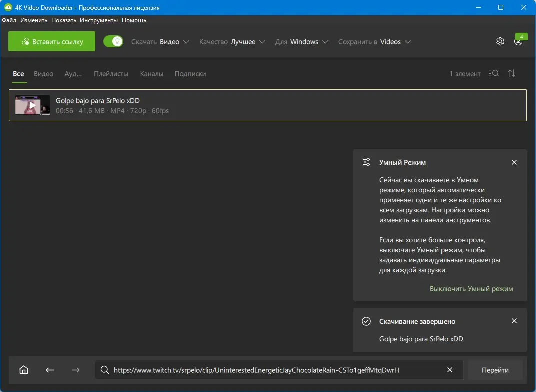536x392 pixels.
Task: Click Golpe bajo text in completed notification
Action: 421,339
